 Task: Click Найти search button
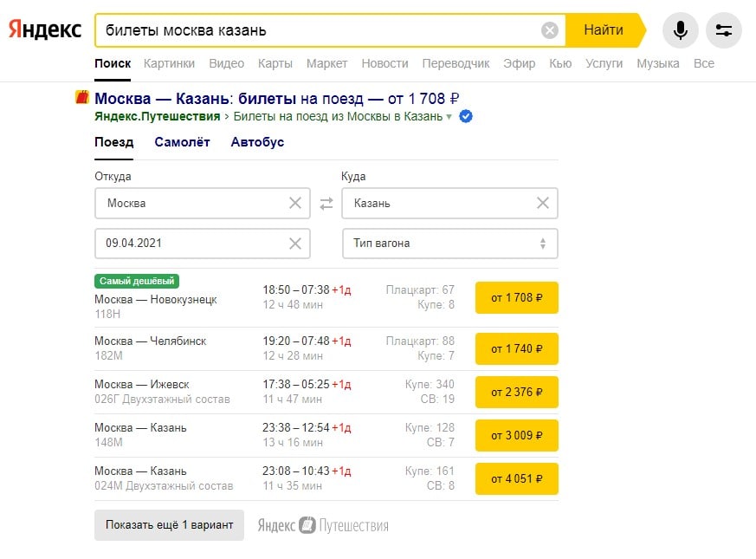pyautogui.click(x=605, y=30)
